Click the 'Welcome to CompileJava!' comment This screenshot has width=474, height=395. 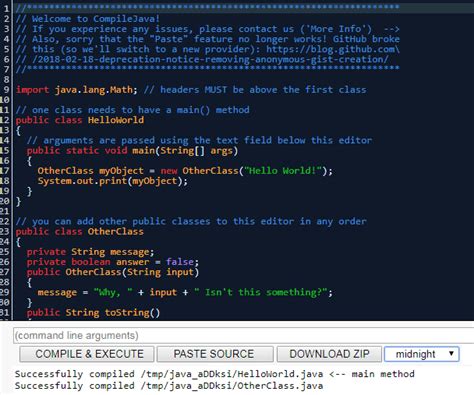pos(96,19)
